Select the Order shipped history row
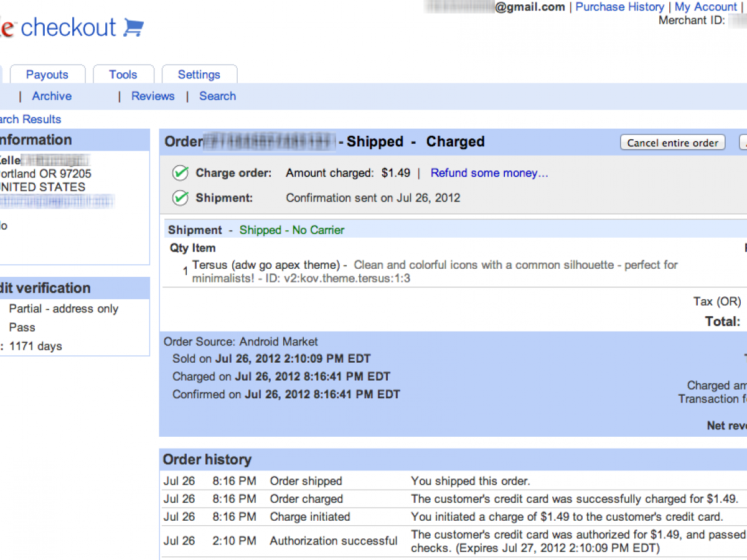This screenshot has height=560, width=747. 306,481
